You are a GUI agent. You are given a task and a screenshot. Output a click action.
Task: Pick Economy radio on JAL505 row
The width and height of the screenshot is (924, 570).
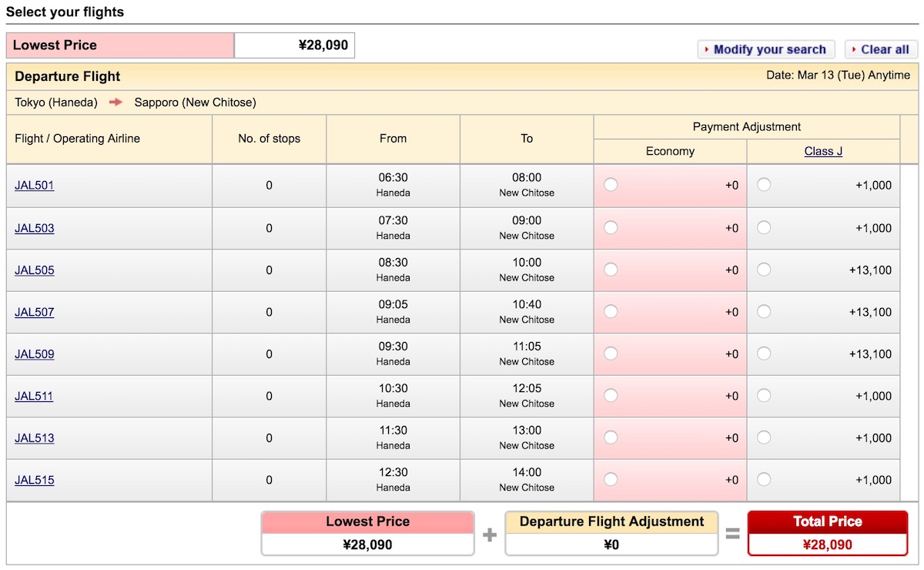611,270
